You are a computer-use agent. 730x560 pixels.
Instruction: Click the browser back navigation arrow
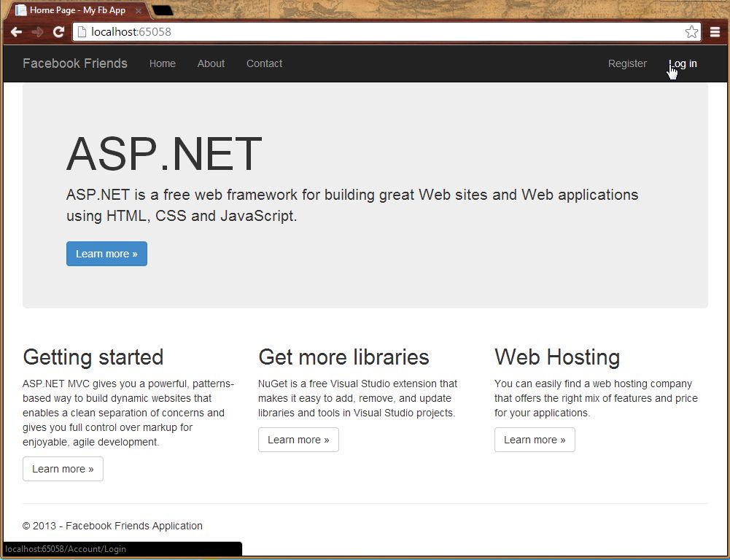pyautogui.click(x=16, y=31)
